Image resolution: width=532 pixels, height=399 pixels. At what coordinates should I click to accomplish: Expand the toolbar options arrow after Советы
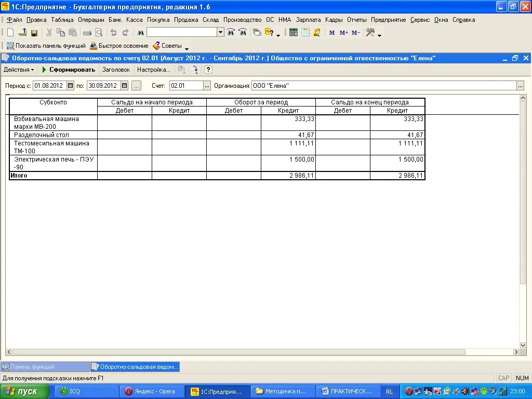(187, 48)
